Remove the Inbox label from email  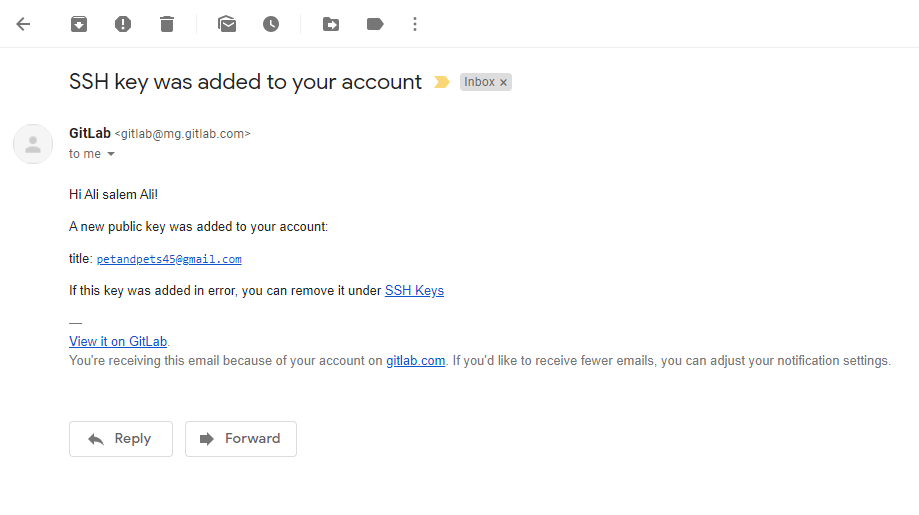coord(503,83)
